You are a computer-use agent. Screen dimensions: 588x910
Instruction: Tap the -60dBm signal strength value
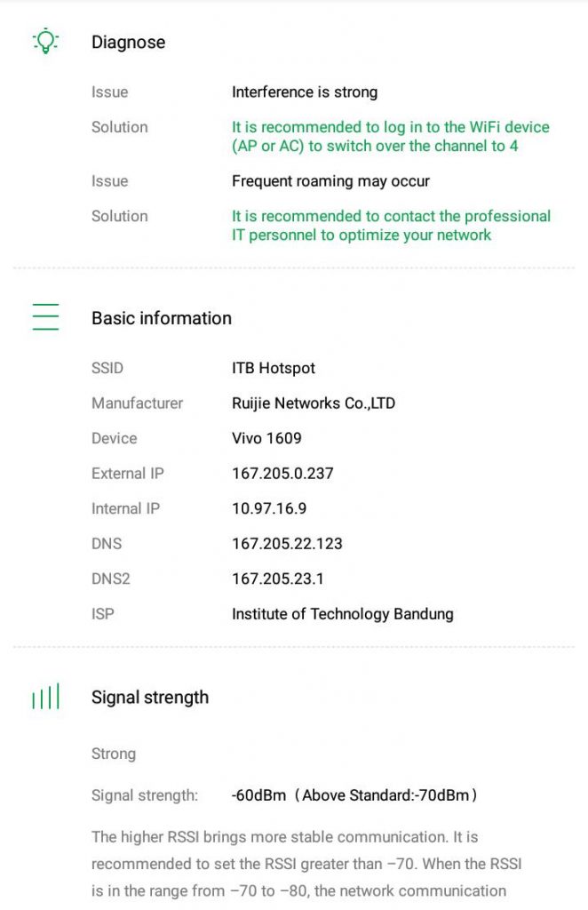click(258, 795)
